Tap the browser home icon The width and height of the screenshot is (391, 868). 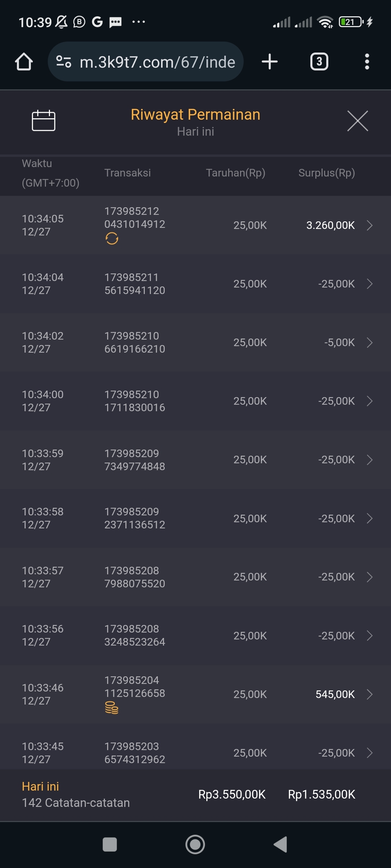pos(24,62)
